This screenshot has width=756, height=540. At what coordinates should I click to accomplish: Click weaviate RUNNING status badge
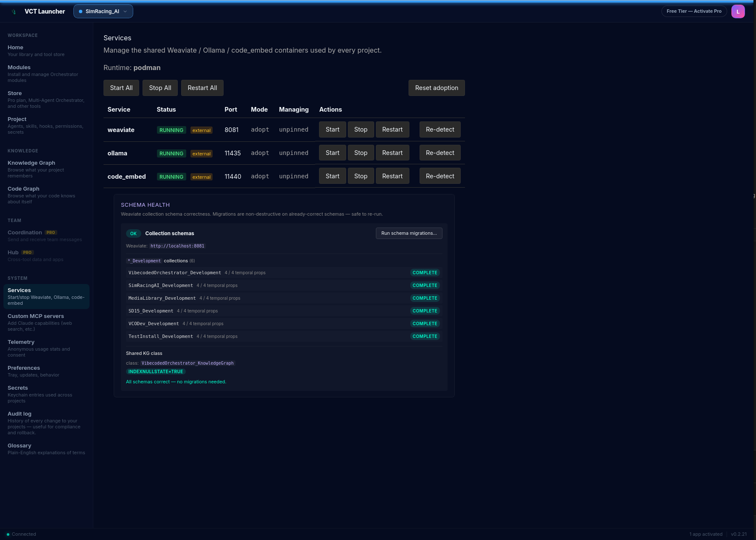coord(171,130)
